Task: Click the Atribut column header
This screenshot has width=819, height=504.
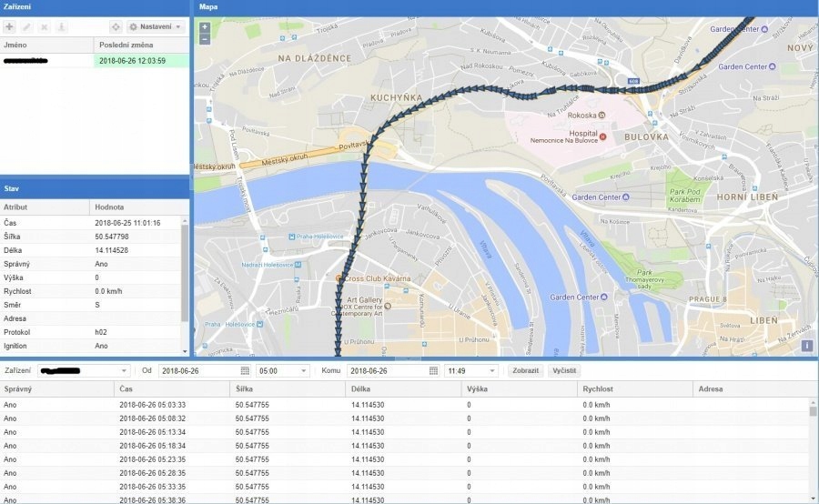Action: pos(45,207)
